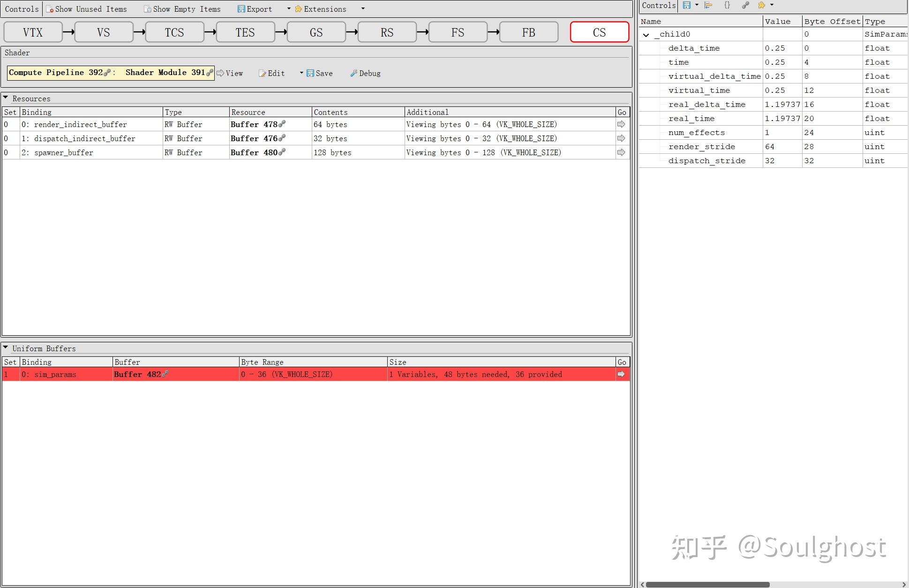Click the puzzle piece extensions icon in the buffer viewer
909x588 pixels.
tap(761, 5)
